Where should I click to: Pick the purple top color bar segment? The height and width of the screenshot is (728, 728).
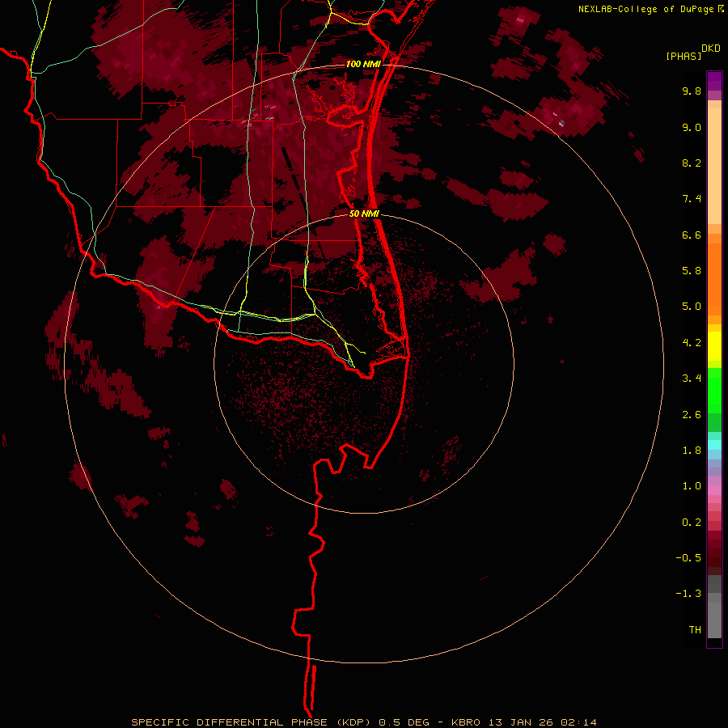(x=714, y=81)
